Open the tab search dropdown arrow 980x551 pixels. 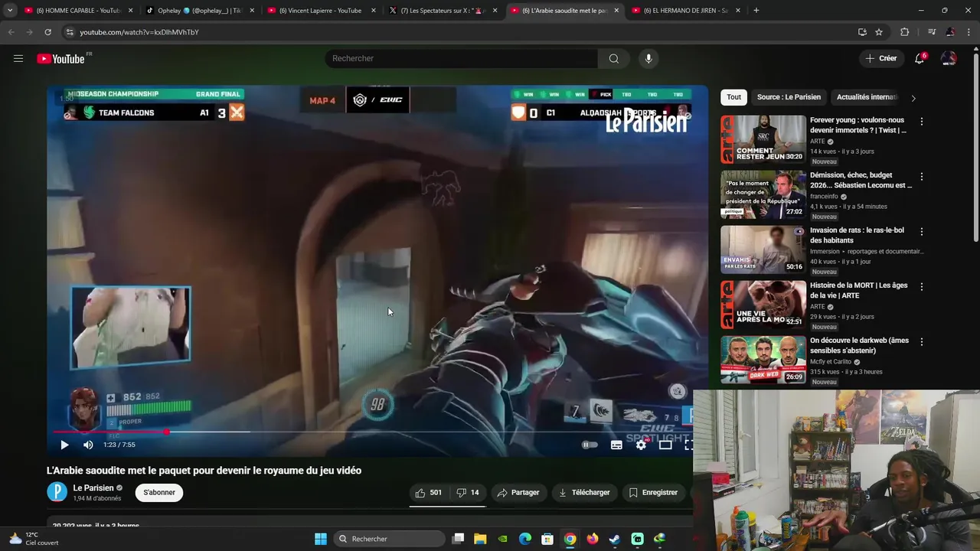[9, 11]
